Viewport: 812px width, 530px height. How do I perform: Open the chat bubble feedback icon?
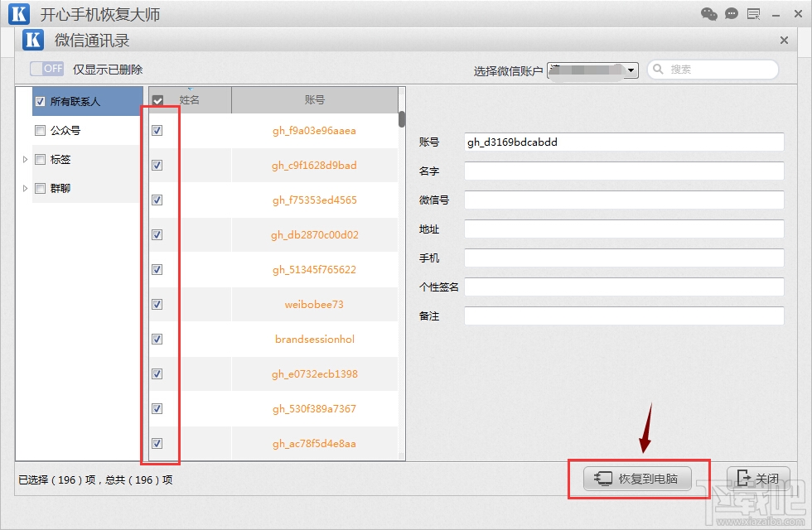point(731,14)
